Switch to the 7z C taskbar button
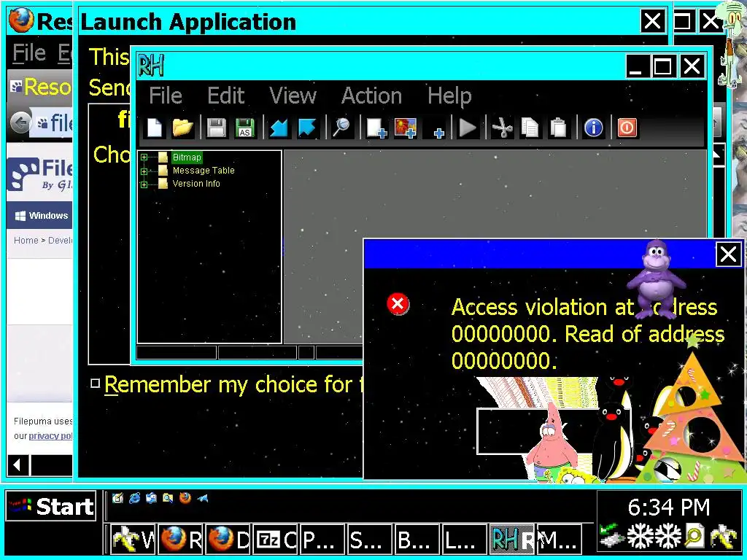Viewport: 747px width, 560px height. click(275, 540)
